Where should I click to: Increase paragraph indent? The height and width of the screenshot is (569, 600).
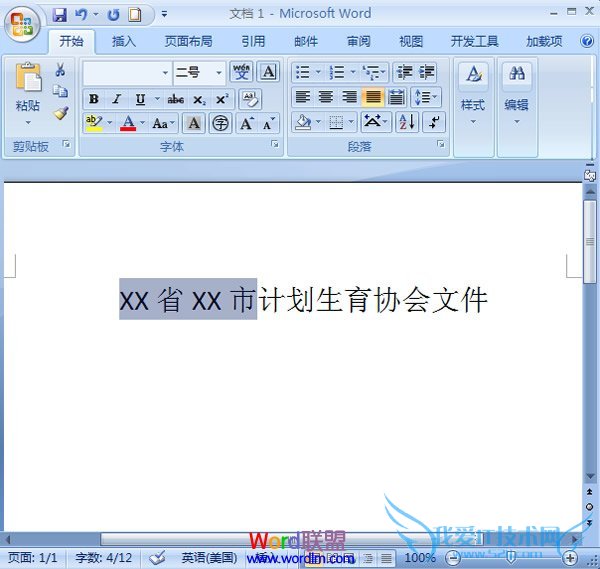[426, 72]
